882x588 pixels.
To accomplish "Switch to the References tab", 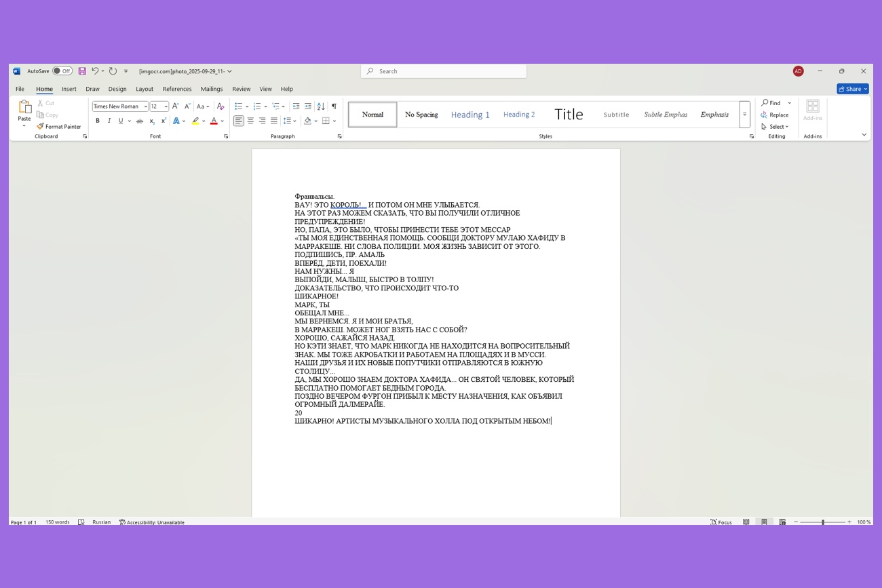I will click(x=177, y=89).
